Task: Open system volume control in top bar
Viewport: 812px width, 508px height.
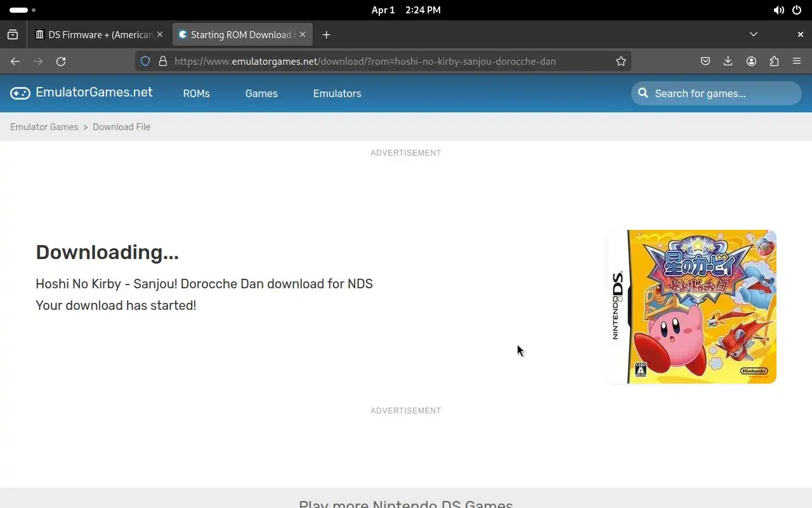Action: tap(778, 10)
